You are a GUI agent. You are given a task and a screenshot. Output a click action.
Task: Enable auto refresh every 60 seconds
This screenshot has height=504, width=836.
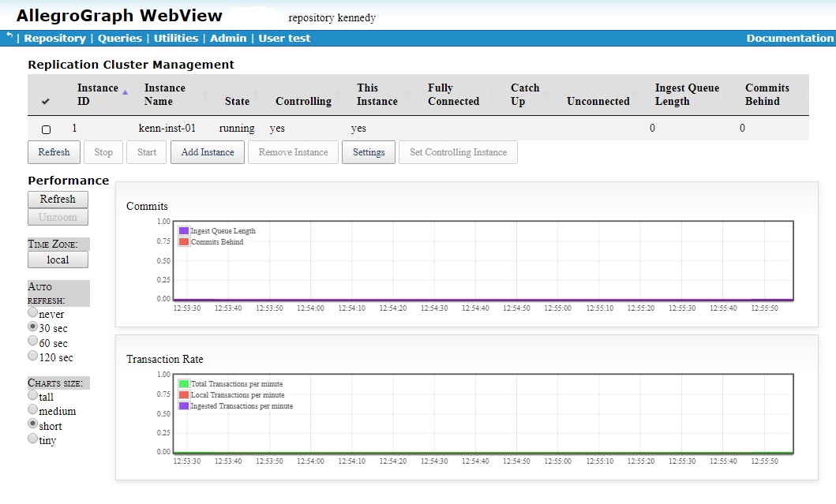[x=32, y=342]
